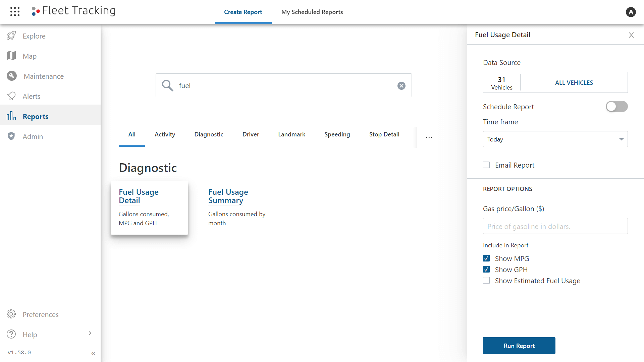
Task: Go to Map in sidebar
Action: point(50,56)
